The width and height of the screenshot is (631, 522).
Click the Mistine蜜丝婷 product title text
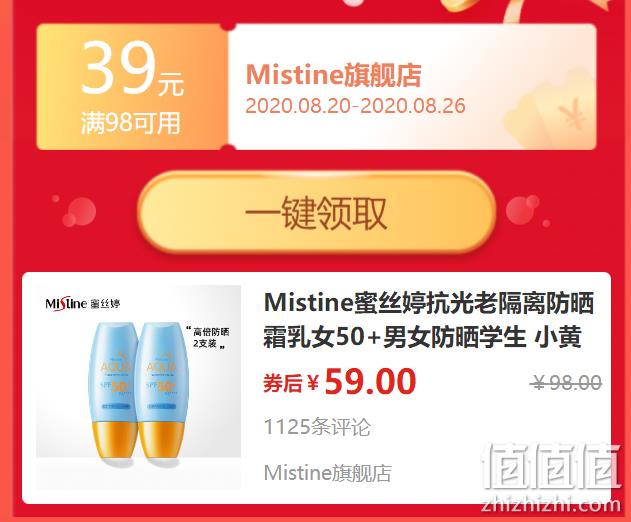(429, 320)
